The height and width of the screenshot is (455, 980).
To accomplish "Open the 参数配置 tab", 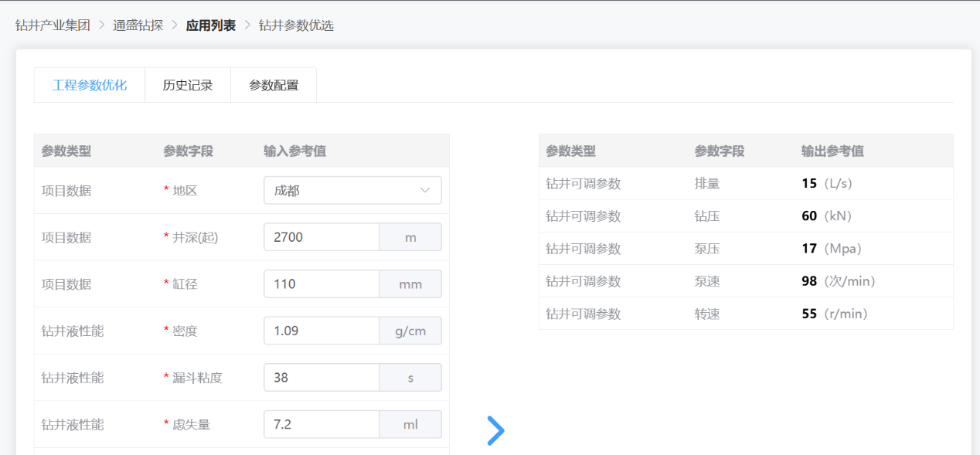I will tap(274, 85).
